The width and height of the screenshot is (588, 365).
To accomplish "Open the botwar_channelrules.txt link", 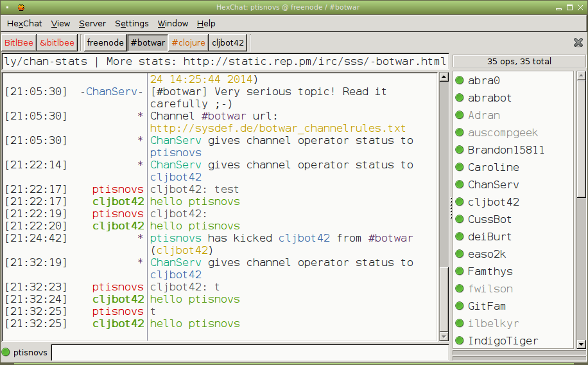I will pos(277,129).
